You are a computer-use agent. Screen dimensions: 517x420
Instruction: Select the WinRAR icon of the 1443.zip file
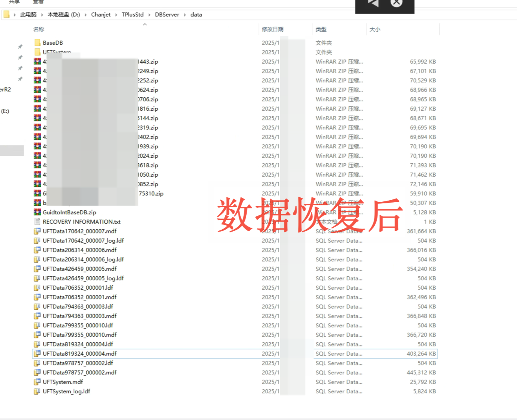[x=37, y=62]
